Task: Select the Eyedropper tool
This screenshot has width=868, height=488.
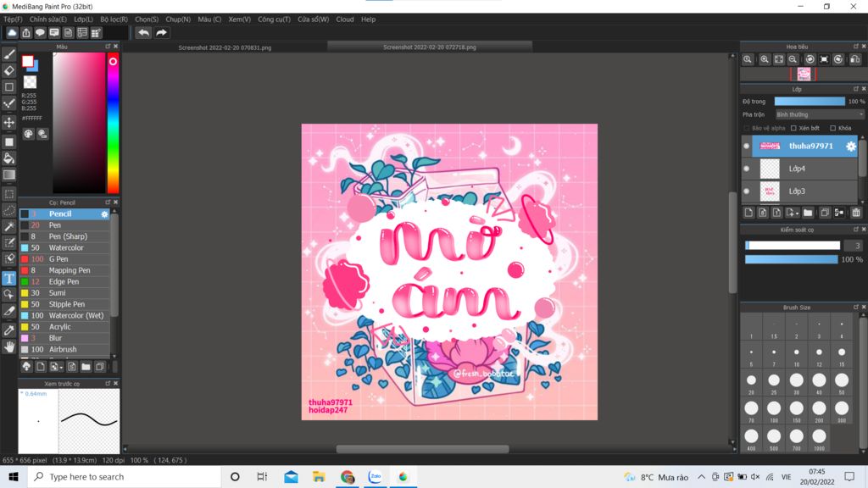Action: (8, 330)
